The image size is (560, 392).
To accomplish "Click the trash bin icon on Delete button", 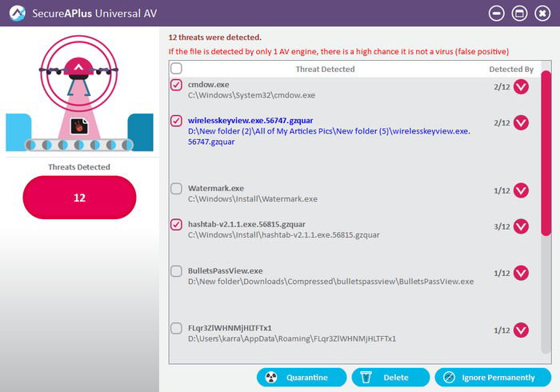I will pos(366,378).
